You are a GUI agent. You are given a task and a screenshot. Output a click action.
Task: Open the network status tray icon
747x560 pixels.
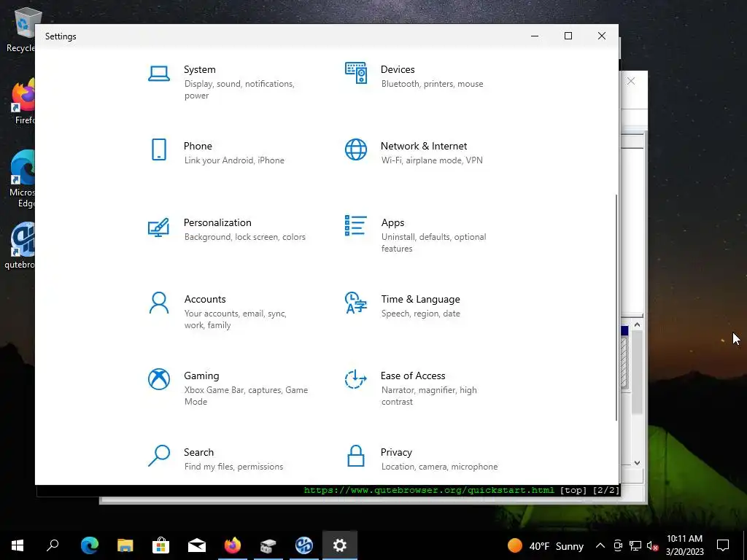(x=635, y=545)
